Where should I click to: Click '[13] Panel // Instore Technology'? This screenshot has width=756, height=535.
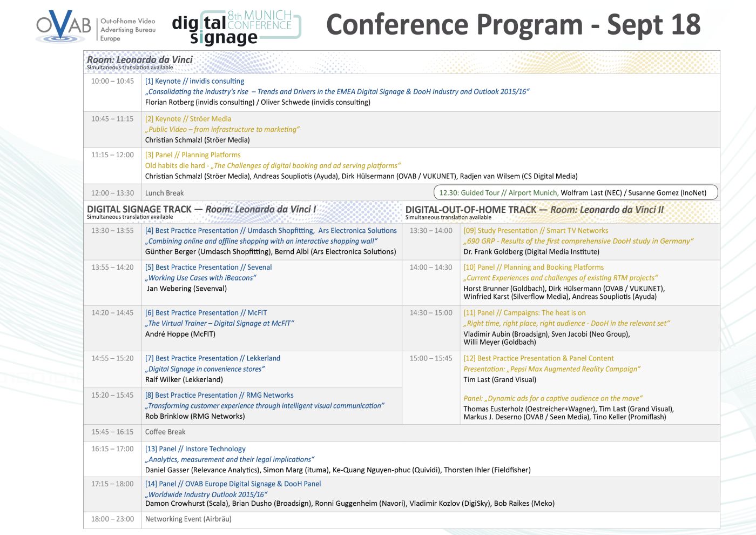(195, 449)
